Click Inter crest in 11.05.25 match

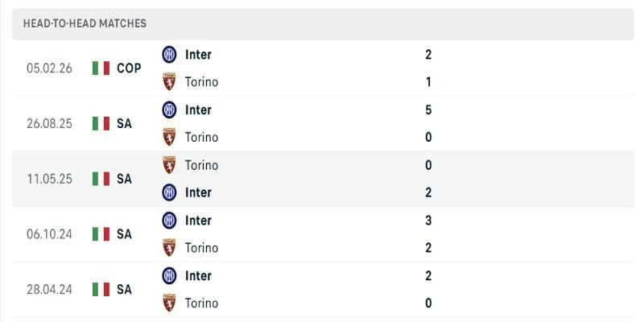click(x=169, y=192)
